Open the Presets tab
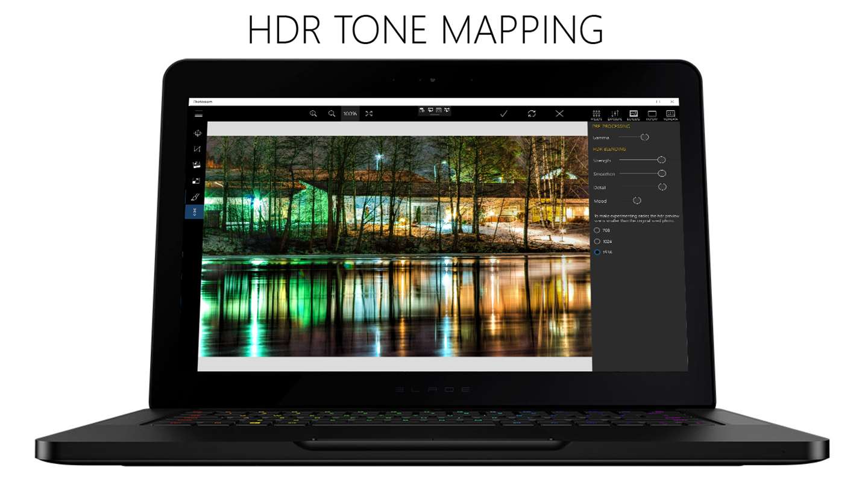The image size is (868, 488). point(596,114)
